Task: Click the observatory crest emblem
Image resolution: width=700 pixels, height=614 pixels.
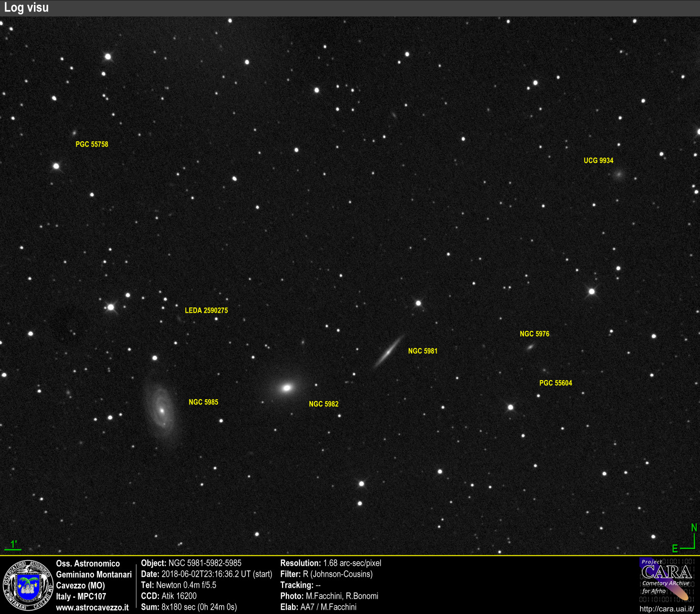Action: point(28,585)
